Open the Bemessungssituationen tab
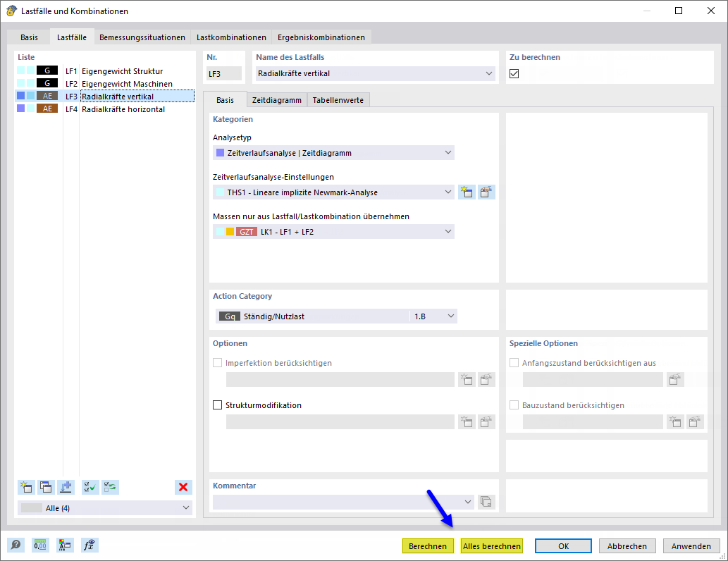Viewport: 728px width, 561px height. pos(142,37)
